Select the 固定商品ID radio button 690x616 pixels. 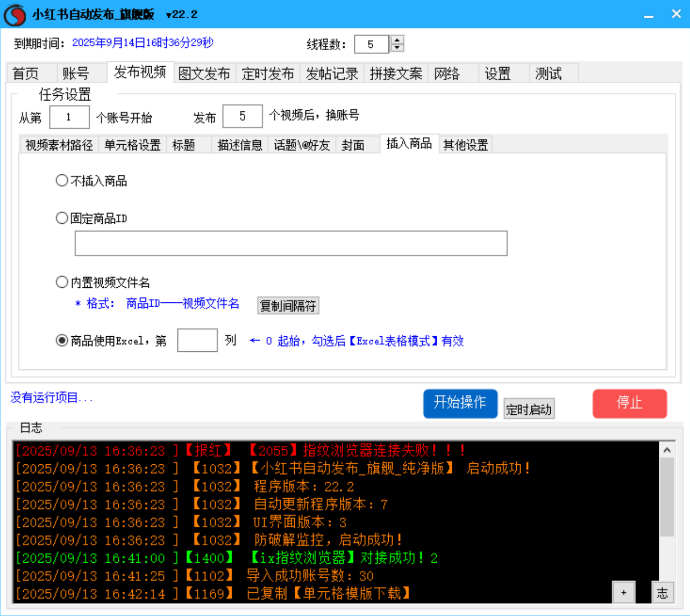click(61, 218)
